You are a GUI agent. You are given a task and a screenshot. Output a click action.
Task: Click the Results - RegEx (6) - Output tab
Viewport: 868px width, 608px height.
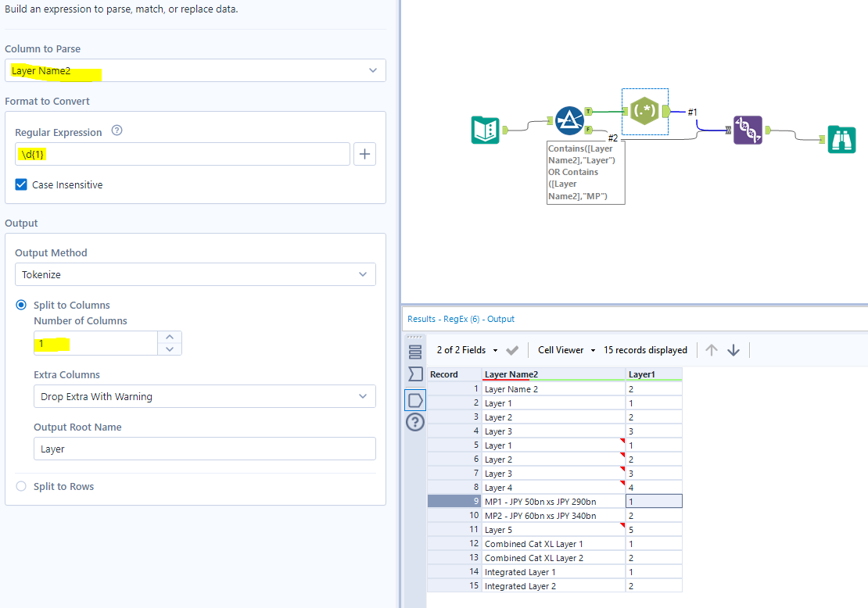[x=460, y=319]
